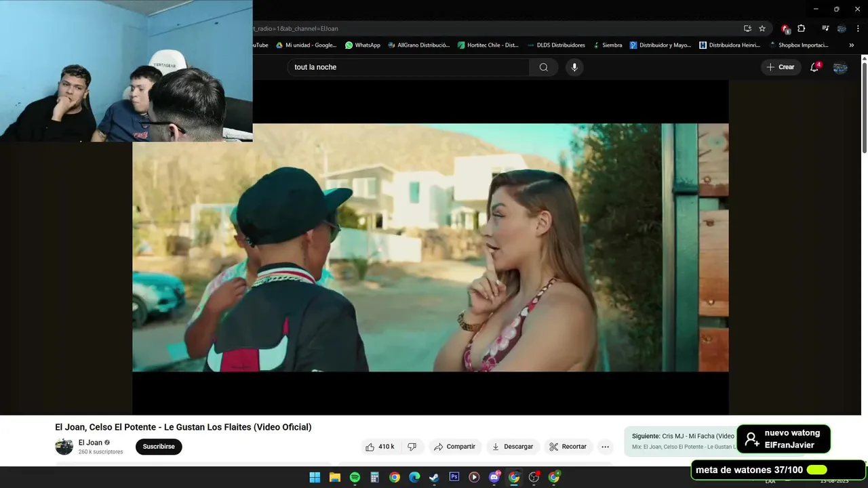Expand the hidden bookmarks overflow chevron

coord(852,45)
